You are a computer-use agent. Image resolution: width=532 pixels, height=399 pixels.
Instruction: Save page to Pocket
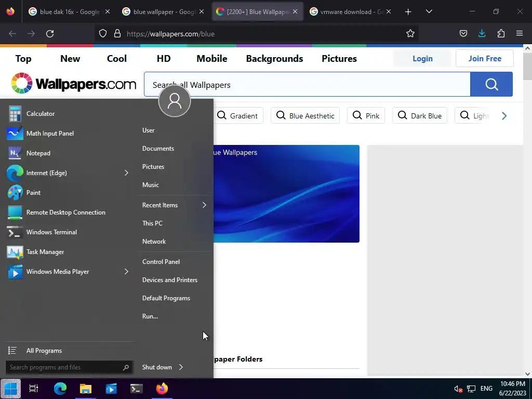(463, 33)
